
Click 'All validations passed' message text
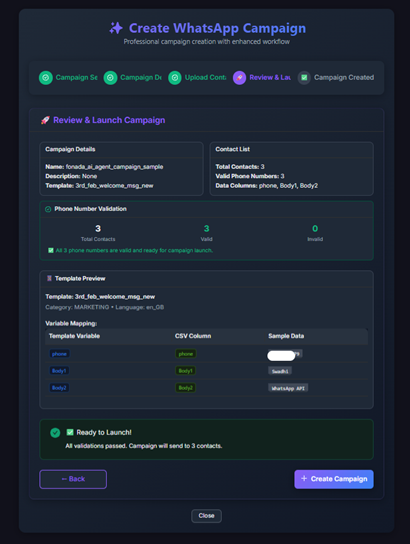click(x=144, y=446)
